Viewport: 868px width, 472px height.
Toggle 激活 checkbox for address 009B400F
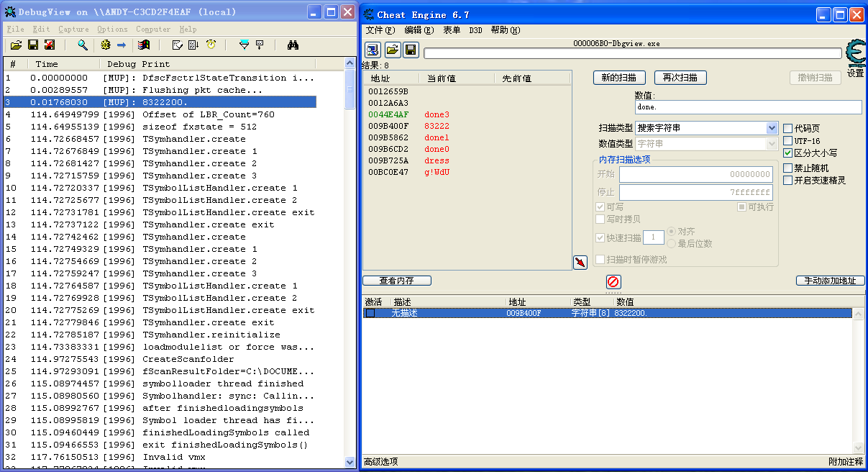(370, 313)
